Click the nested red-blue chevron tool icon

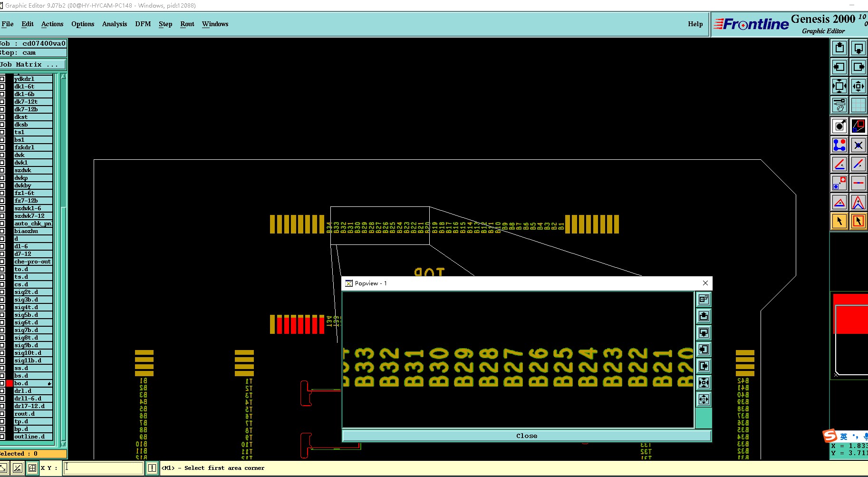[x=858, y=202]
